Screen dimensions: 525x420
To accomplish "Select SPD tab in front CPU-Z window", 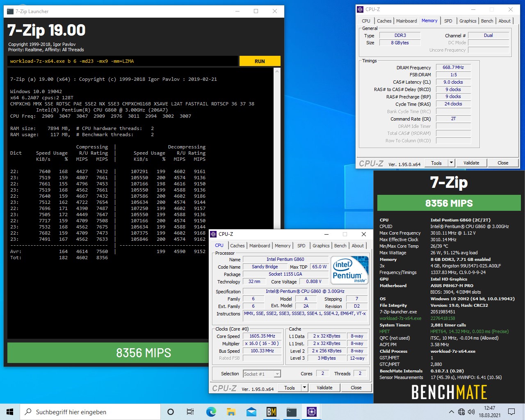I will tap(301, 246).
